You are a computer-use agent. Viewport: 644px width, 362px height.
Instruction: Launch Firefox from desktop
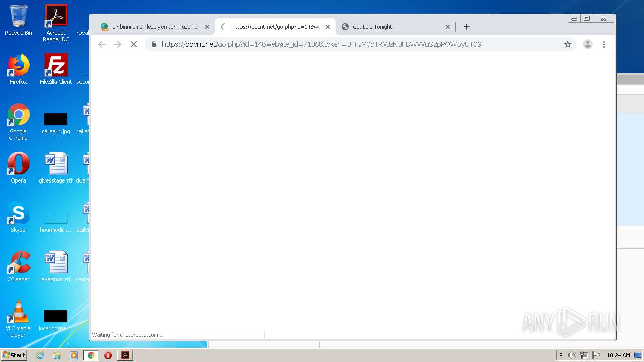(18, 69)
